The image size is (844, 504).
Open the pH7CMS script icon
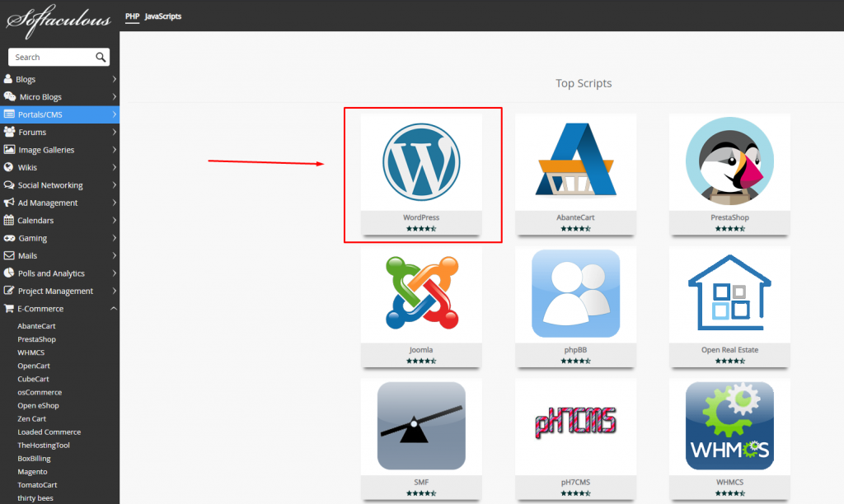tap(575, 422)
